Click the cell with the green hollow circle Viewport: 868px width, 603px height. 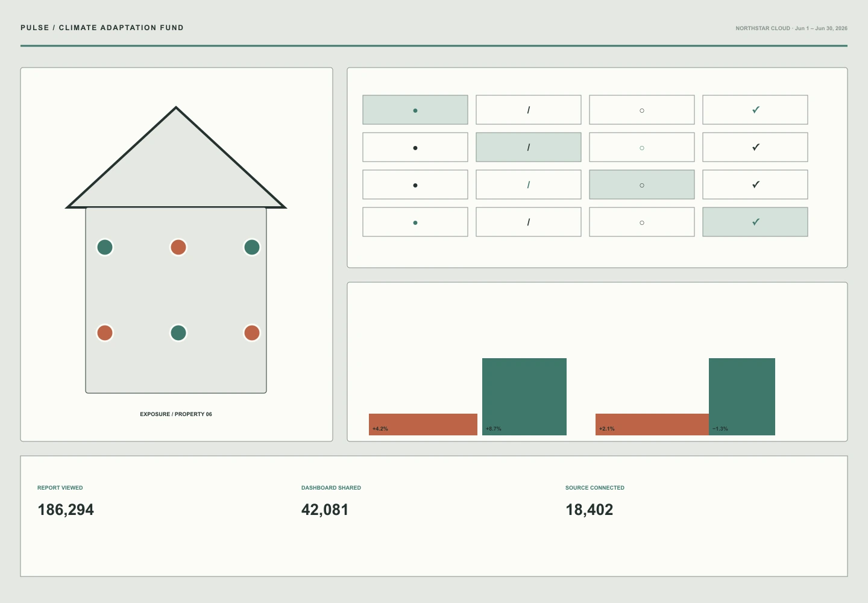[x=642, y=147]
